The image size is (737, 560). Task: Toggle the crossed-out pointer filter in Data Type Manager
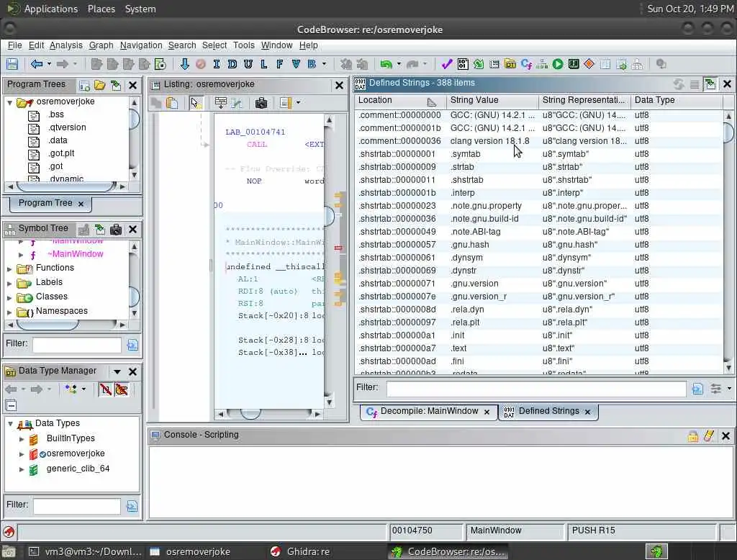point(122,389)
